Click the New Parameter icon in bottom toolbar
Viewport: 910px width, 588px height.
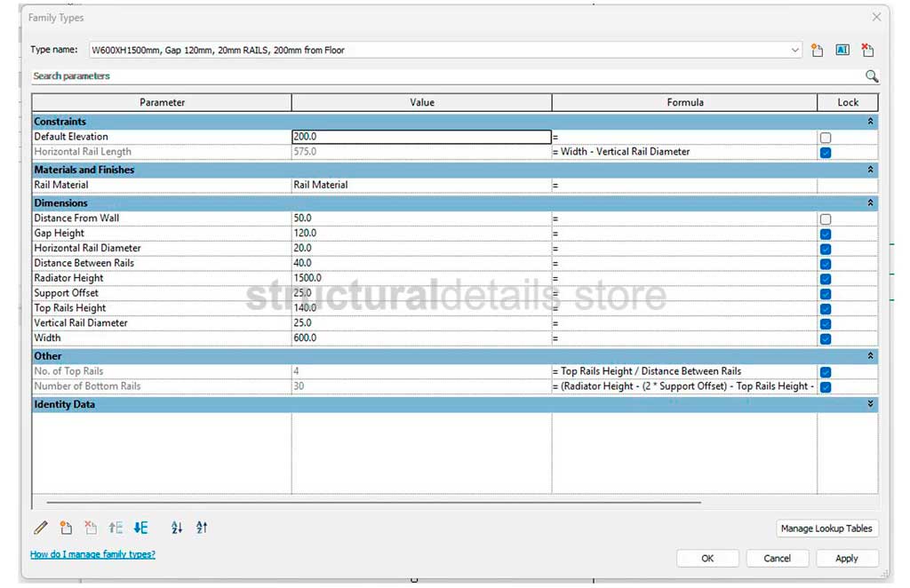(66, 528)
